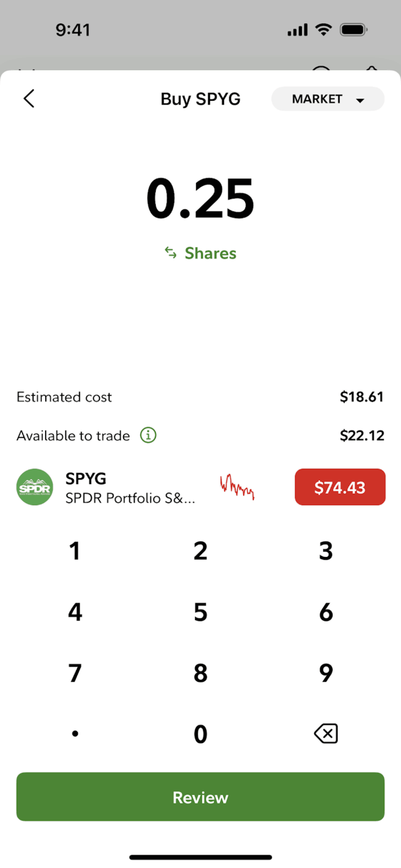The width and height of the screenshot is (401, 868).
Task: Click the 0.25 share amount field
Action: click(x=200, y=198)
